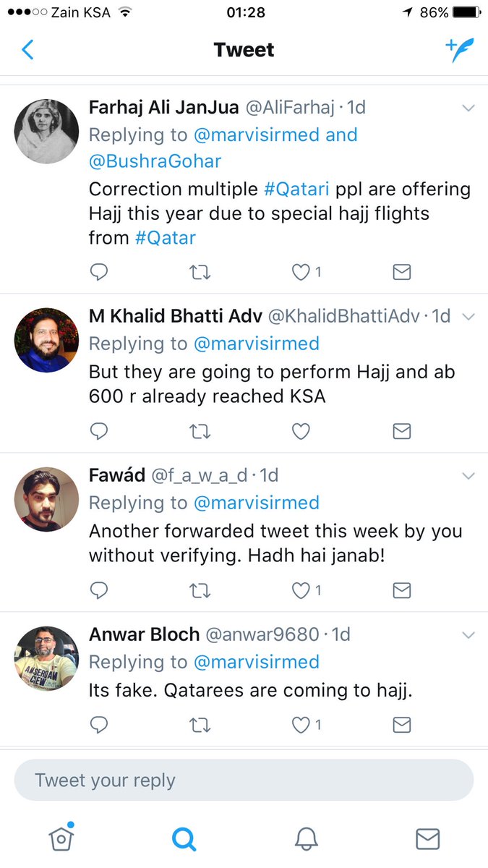Tap the Tweet your reply field
The width and height of the screenshot is (488, 868).
point(244,780)
